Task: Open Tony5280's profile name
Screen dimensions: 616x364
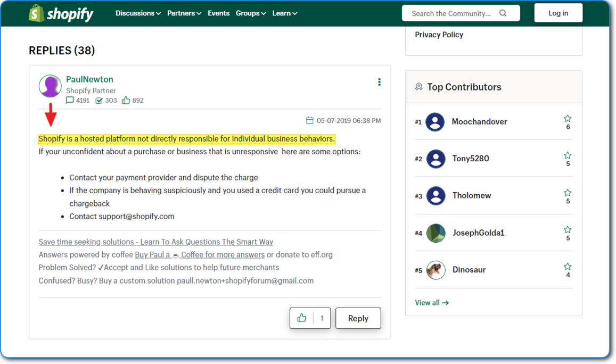Action: (x=471, y=159)
